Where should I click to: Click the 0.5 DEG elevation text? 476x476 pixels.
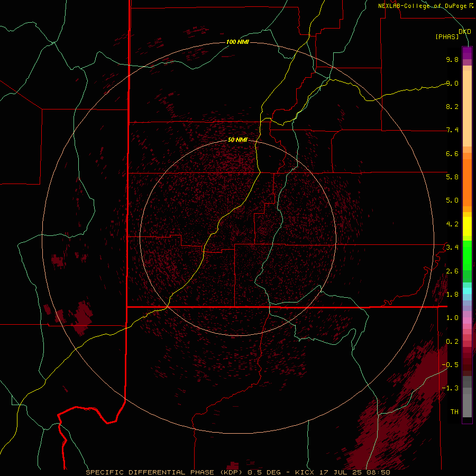pos(265,472)
